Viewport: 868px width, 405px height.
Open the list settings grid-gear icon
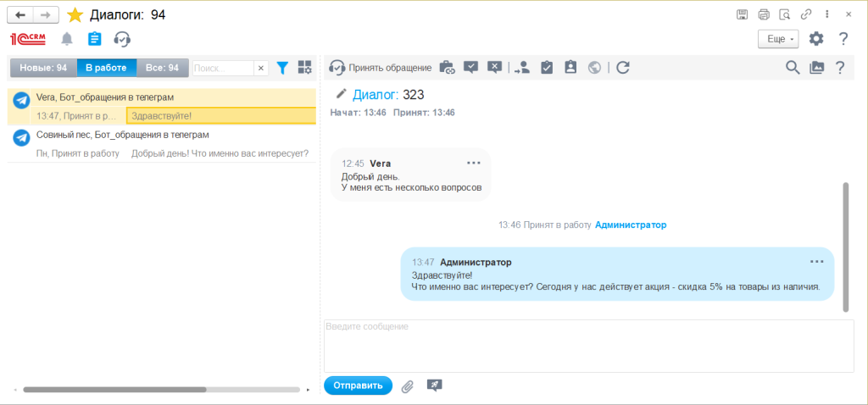click(304, 68)
